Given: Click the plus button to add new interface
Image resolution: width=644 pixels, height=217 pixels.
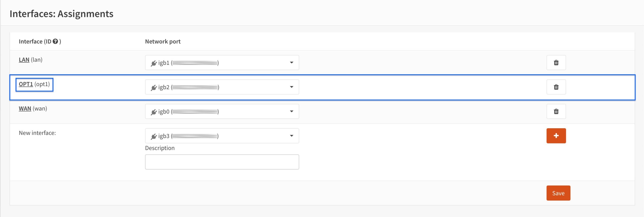Looking at the screenshot, I should (556, 136).
